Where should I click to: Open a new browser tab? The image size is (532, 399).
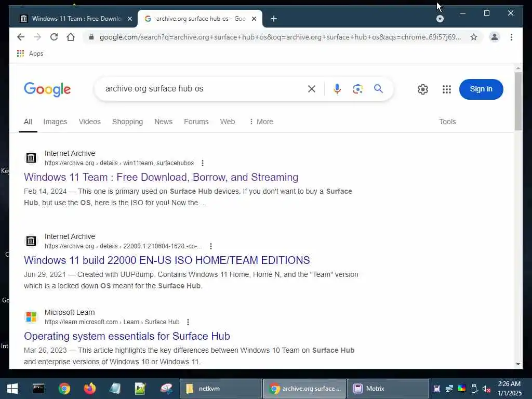coord(274,19)
